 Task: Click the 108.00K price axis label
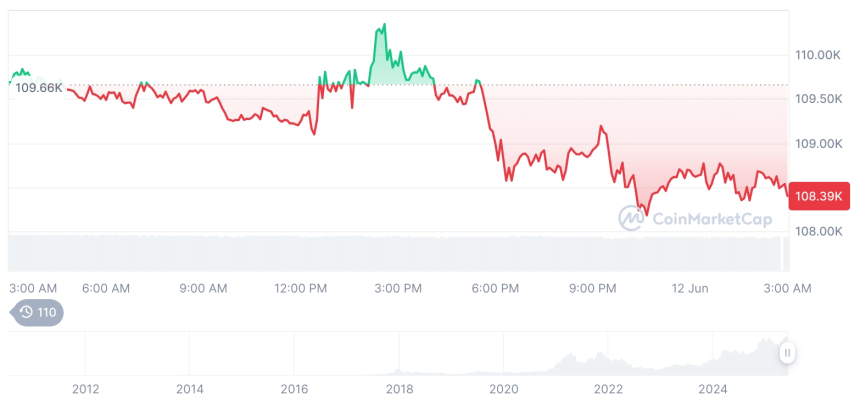pyautogui.click(x=817, y=231)
